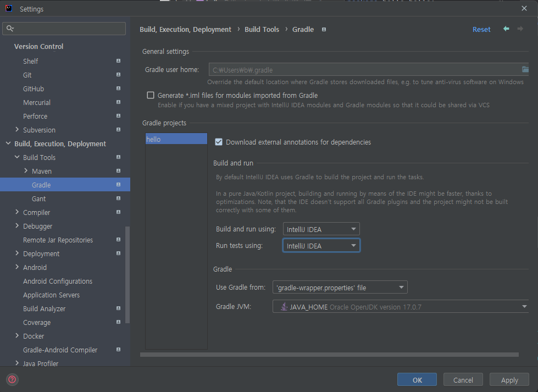Uncheck Download external annotations for dependencies

[219, 142]
